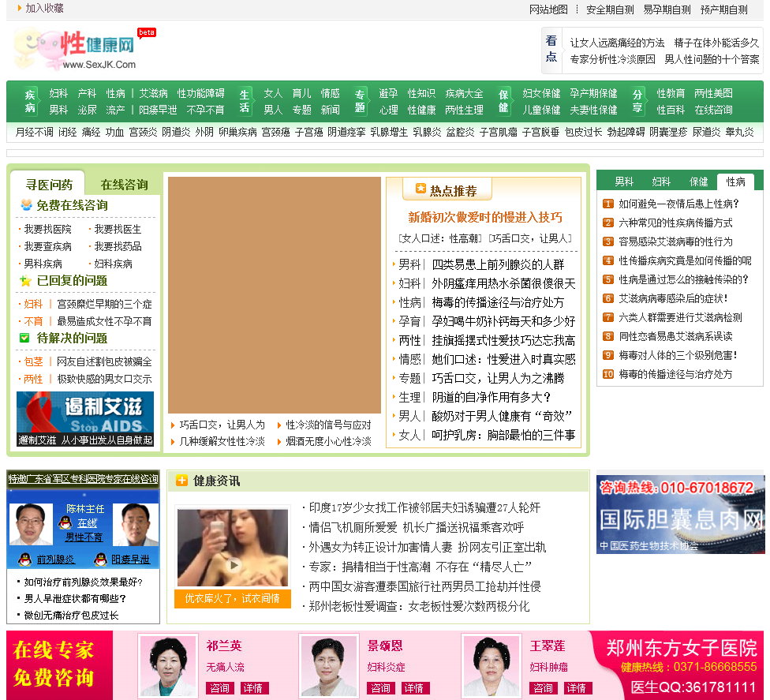Open the 安全期自测 link

(x=610, y=9)
